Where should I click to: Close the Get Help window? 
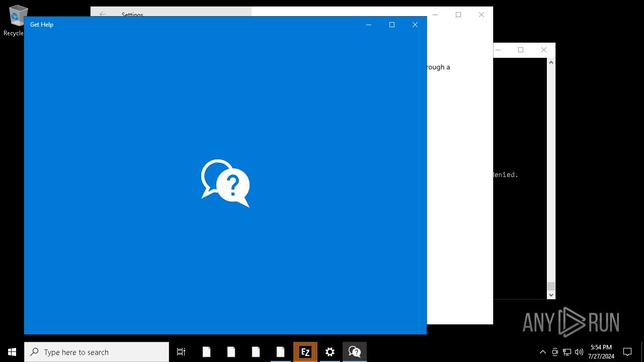pos(415,25)
